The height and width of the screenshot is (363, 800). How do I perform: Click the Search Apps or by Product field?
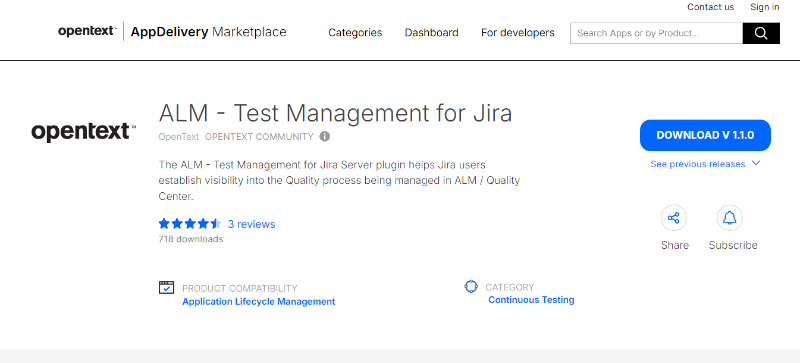point(656,33)
